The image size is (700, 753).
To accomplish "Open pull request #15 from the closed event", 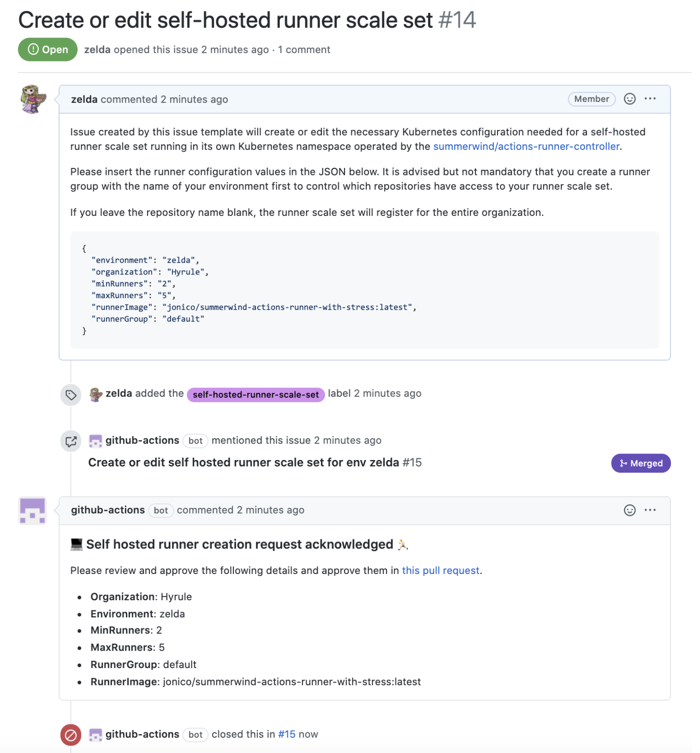I will (286, 734).
